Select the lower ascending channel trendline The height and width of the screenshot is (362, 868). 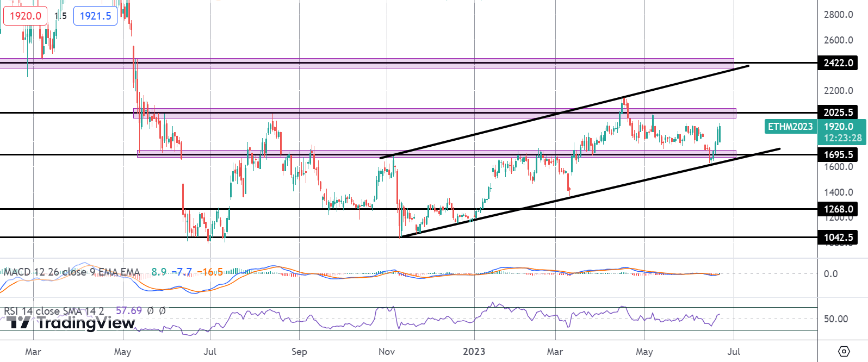pos(590,193)
